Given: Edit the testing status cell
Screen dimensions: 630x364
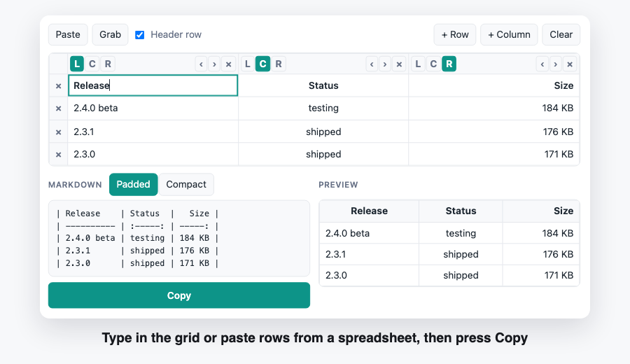Looking at the screenshot, I should (323, 108).
